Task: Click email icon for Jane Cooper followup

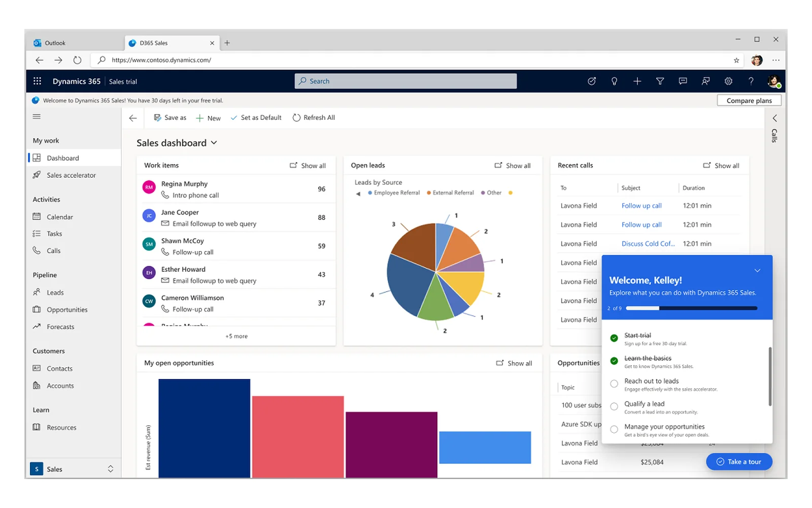Action: coord(165,224)
